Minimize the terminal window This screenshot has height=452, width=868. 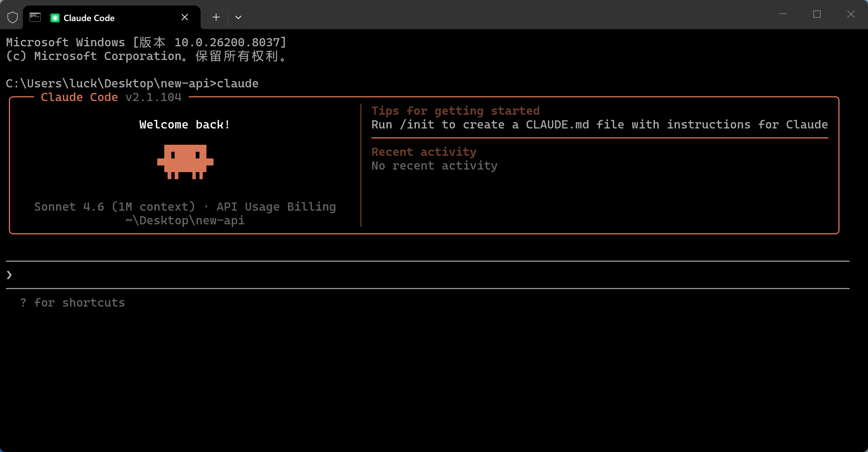click(783, 14)
